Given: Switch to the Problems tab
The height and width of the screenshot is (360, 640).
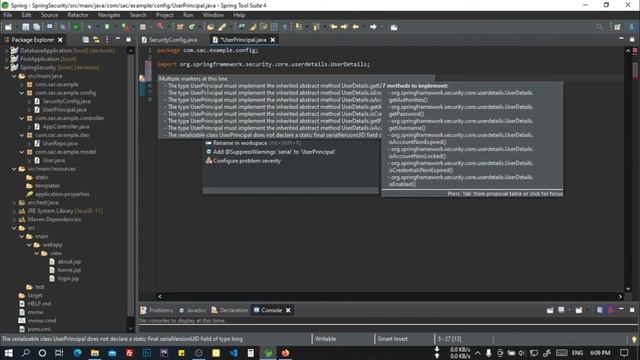Looking at the screenshot, I should coord(157,310).
